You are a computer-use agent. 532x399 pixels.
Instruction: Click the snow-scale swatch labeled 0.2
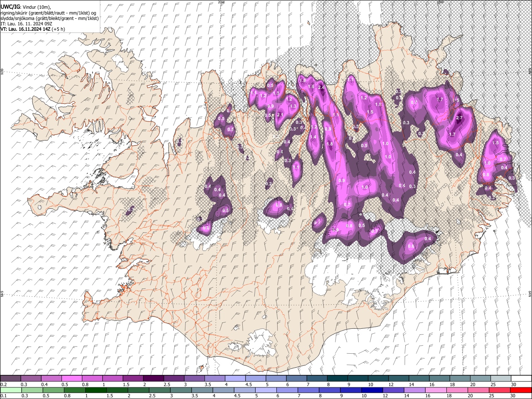pos(10,378)
